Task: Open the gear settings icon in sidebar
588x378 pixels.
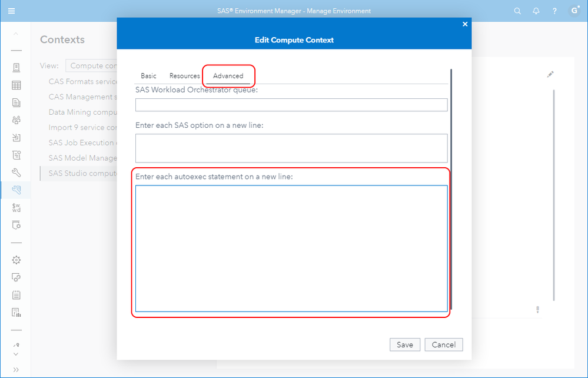Action: click(16, 260)
